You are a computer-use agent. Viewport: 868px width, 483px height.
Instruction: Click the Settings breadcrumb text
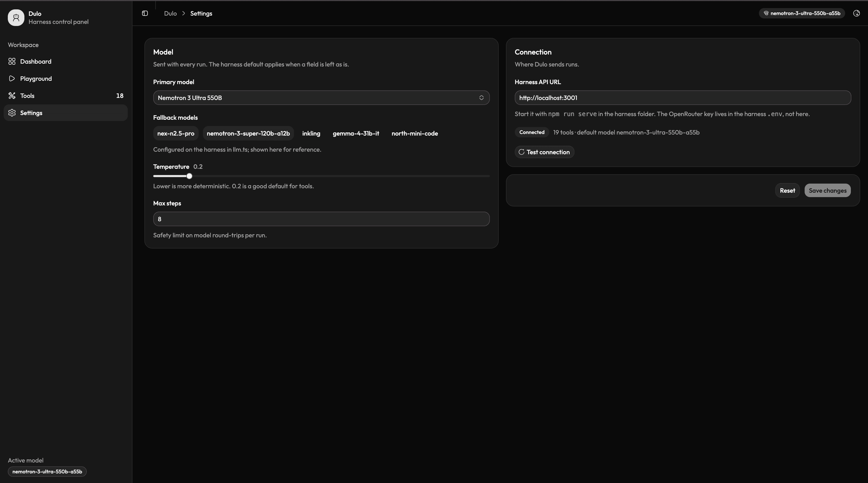(201, 14)
